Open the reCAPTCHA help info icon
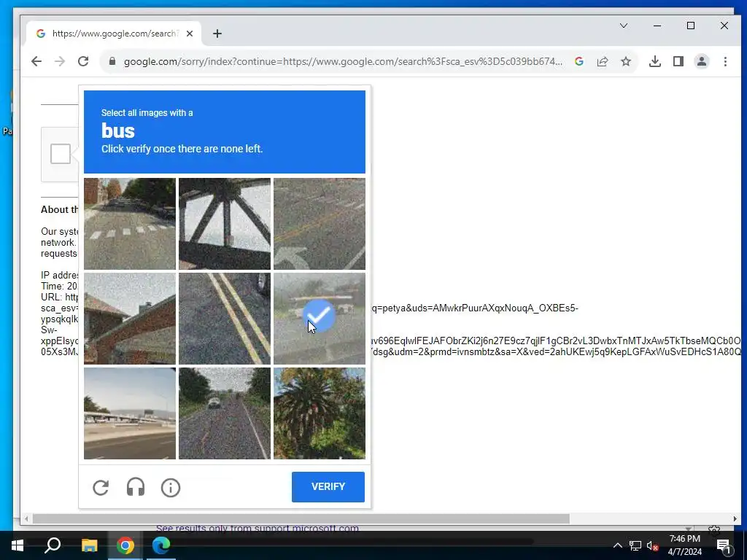 (x=171, y=487)
